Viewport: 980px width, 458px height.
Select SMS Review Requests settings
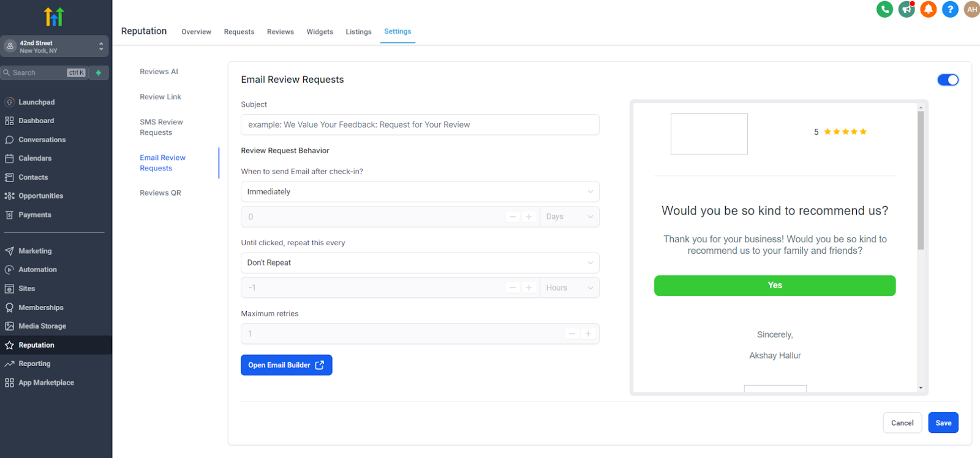tap(161, 127)
